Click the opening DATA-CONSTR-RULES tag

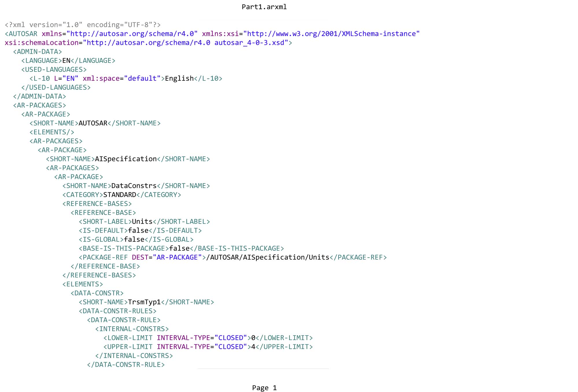click(x=118, y=312)
